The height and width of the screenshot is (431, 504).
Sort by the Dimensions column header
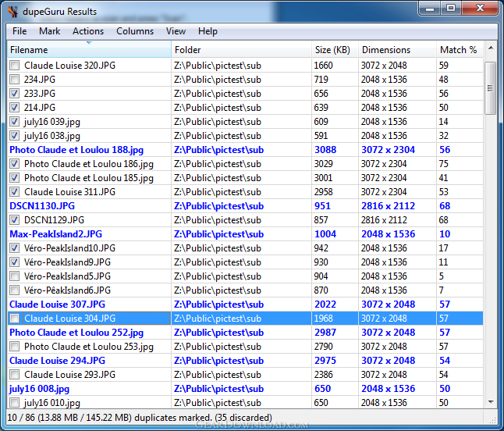tap(397, 49)
